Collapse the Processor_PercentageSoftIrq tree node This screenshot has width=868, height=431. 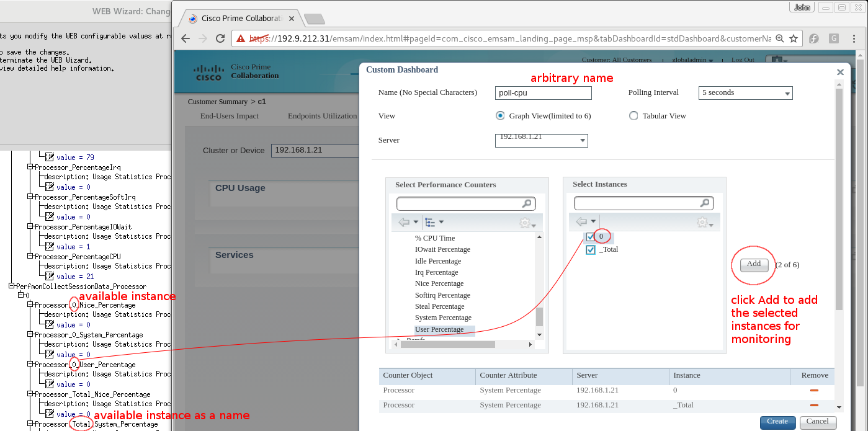(x=30, y=197)
